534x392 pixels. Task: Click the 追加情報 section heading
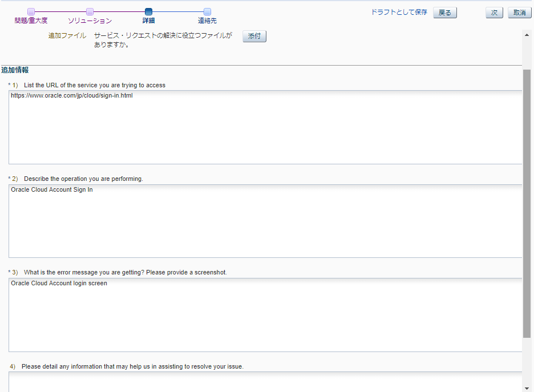(x=15, y=70)
